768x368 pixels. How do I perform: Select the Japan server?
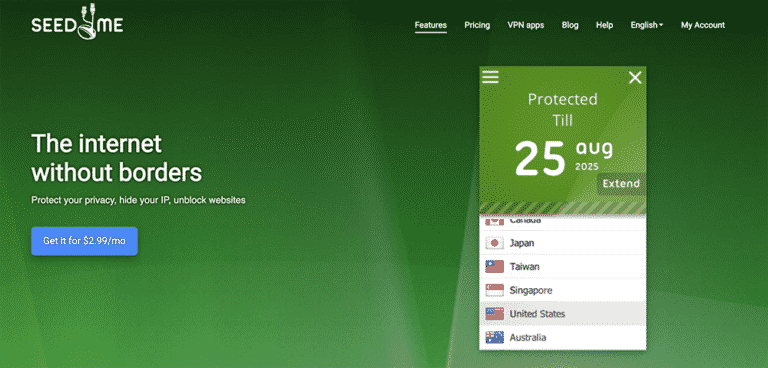(x=562, y=243)
